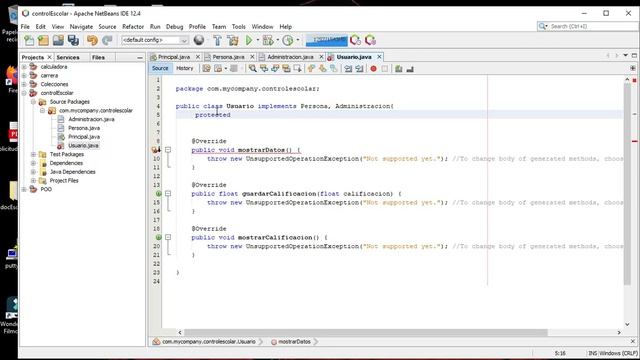Open the Services panel tab
Viewport: 640px width, 360px height.
pyautogui.click(x=68, y=58)
